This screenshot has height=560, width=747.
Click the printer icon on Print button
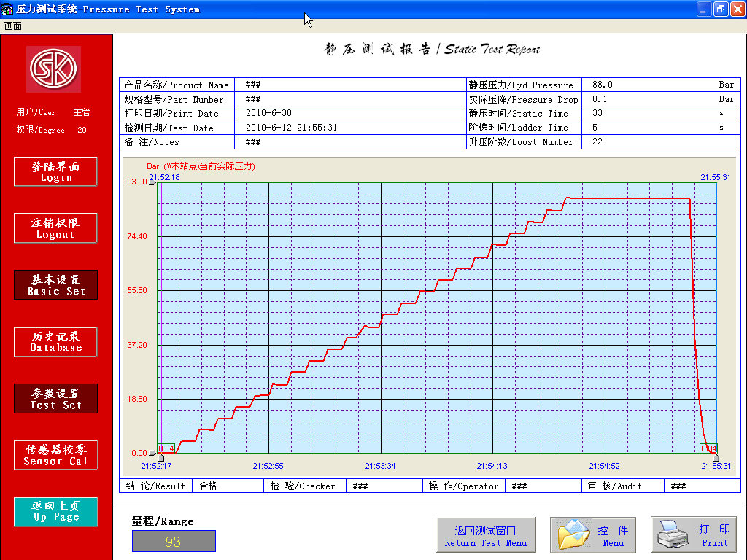674,536
